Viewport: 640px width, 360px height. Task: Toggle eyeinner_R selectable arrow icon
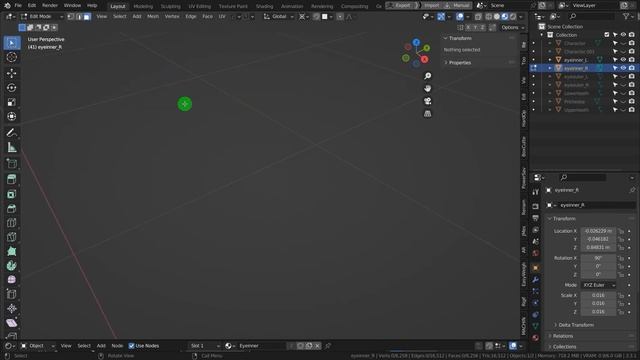615,68
